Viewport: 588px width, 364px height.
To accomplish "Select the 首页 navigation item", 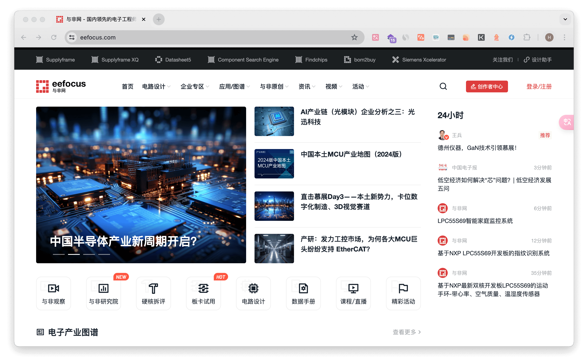I will point(127,86).
